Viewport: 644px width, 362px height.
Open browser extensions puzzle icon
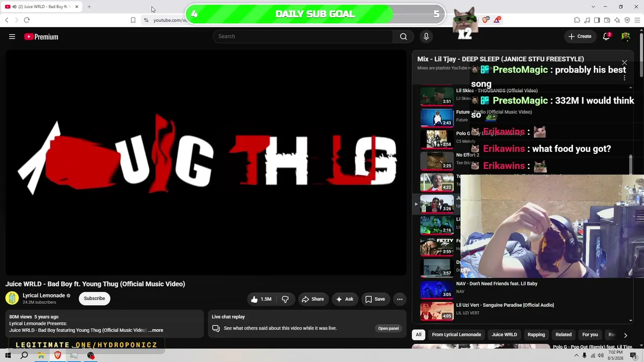(x=577, y=20)
